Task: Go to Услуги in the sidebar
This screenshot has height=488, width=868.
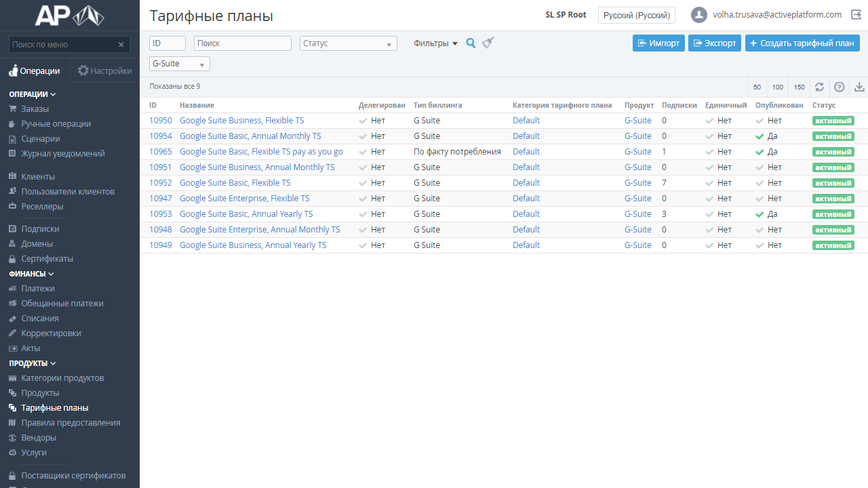Action: coord(34,453)
